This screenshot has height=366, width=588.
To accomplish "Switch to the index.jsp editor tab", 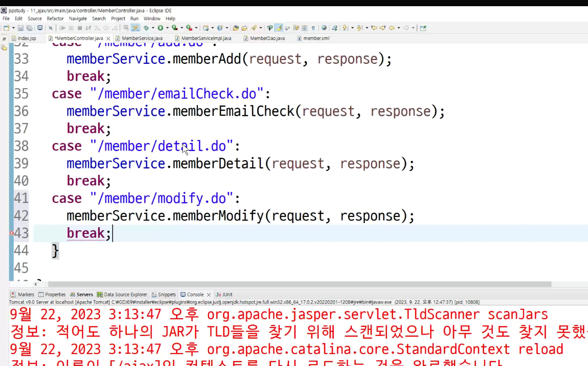I will pyautogui.click(x=27, y=38).
